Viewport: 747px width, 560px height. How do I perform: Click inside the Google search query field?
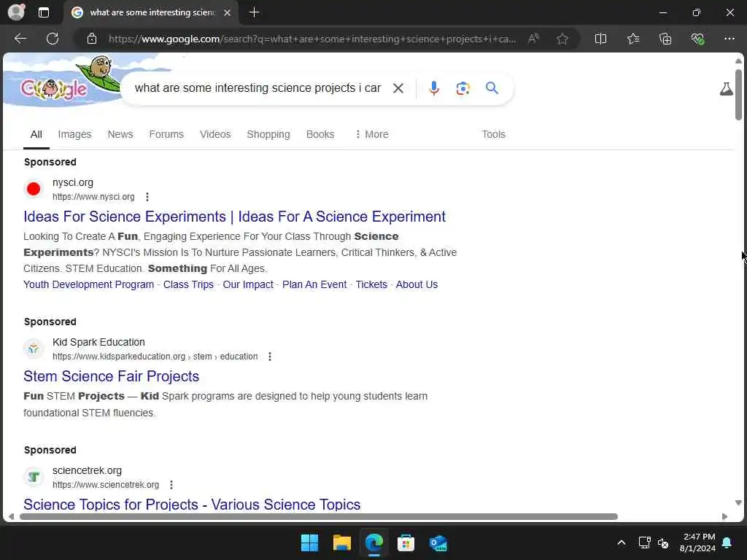coord(258,88)
